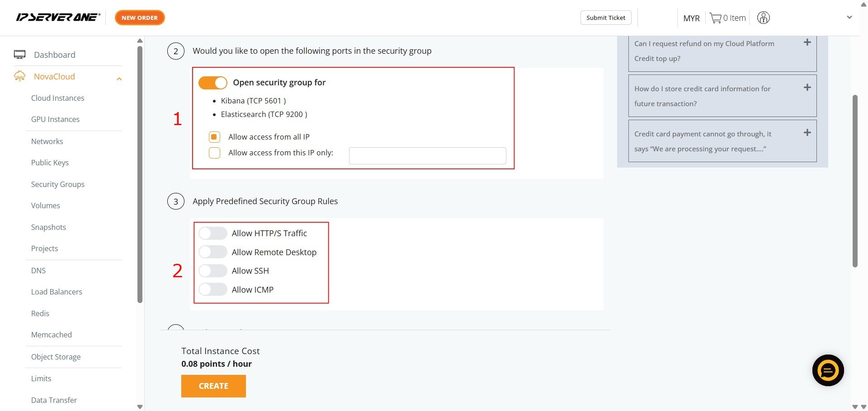Open the shopping cart icon
Image resolution: width=868 pixels, height=411 pixels.
click(715, 18)
